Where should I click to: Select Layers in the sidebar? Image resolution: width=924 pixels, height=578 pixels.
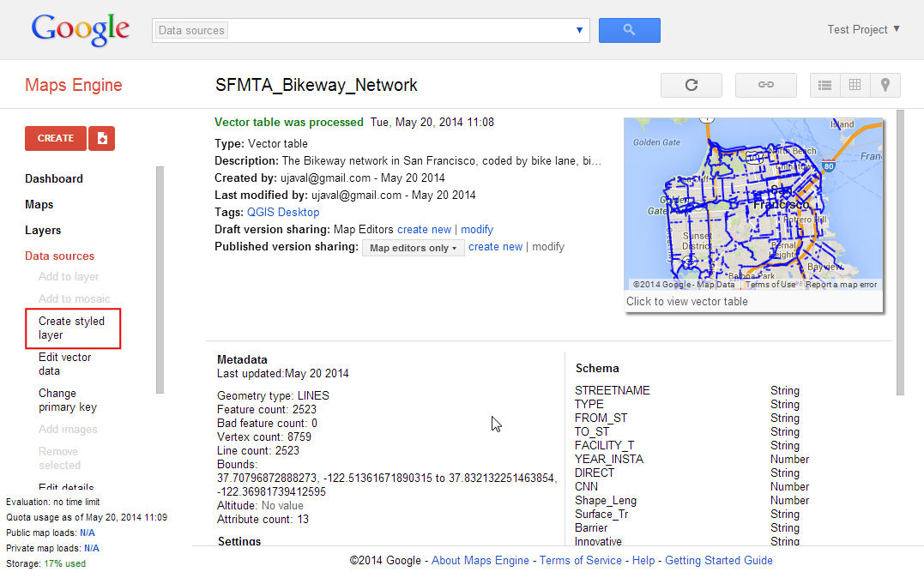click(43, 230)
